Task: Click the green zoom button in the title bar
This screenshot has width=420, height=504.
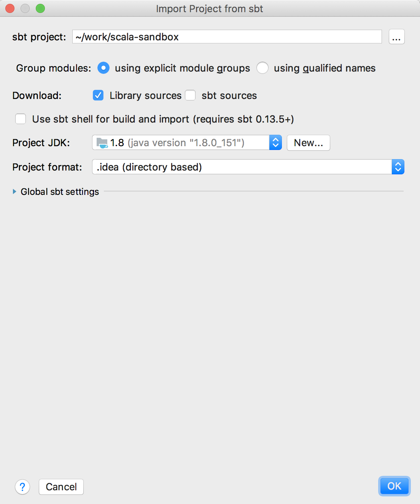Action: tap(39, 8)
